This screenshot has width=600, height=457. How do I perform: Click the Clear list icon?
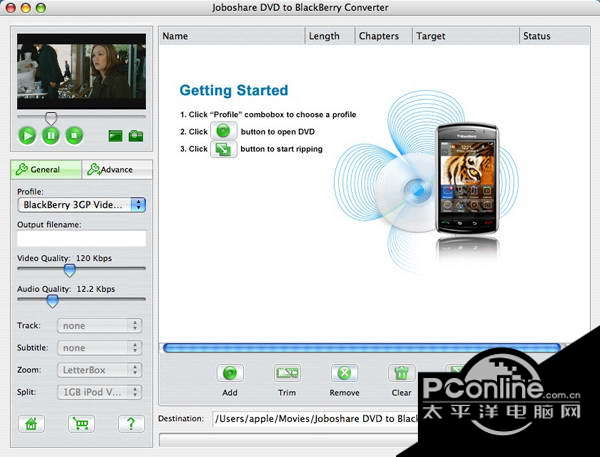[401, 373]
